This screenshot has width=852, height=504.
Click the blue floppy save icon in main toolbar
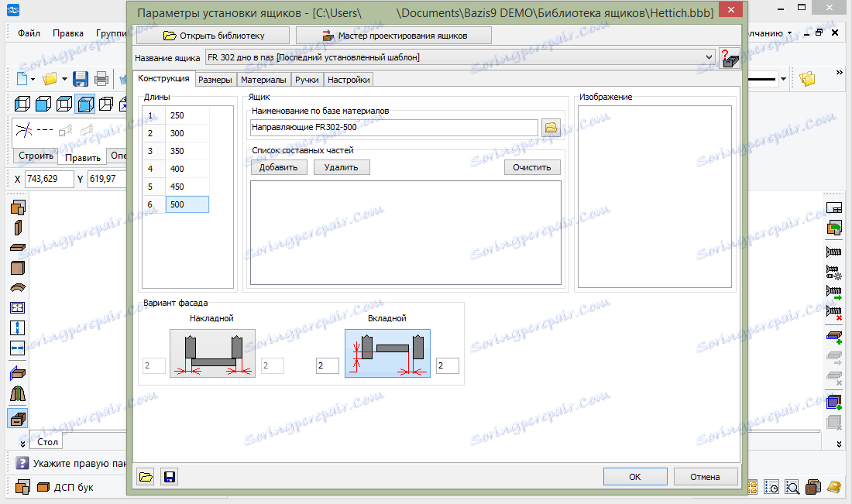tap(81, 79)
